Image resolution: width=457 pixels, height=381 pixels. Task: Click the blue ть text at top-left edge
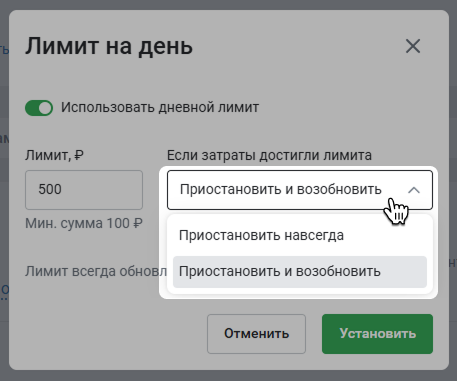4,50
